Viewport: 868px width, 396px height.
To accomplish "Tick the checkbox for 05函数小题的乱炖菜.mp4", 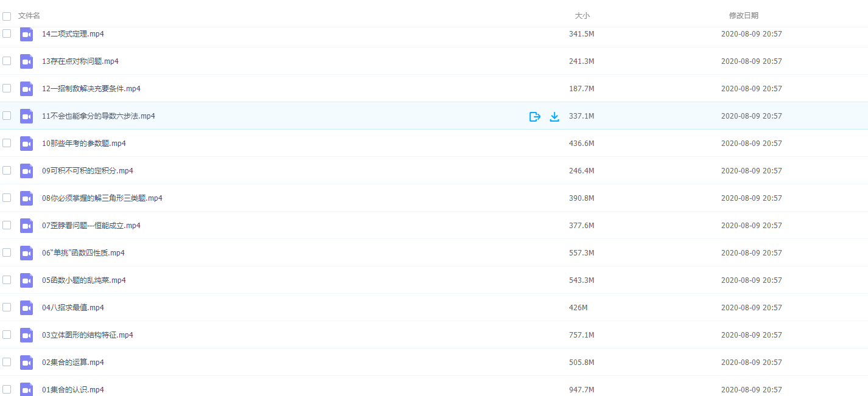I will [7, 280].
